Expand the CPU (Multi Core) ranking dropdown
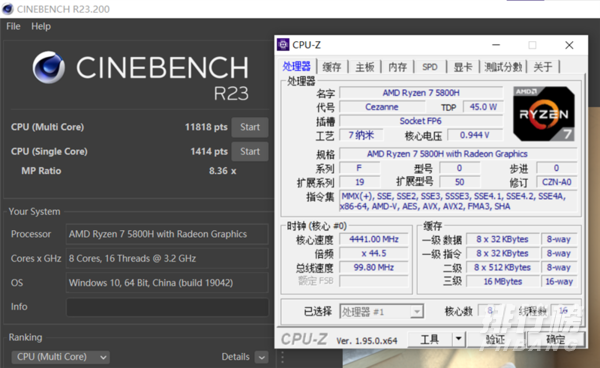 pyautogui.click(x=60, y=357)
